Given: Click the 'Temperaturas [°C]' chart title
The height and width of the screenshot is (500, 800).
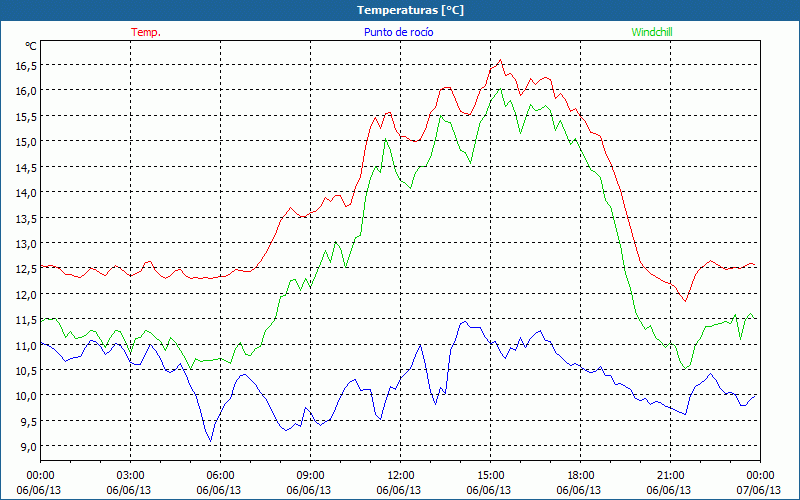Looking at the screenshot, I should (410, 10).
